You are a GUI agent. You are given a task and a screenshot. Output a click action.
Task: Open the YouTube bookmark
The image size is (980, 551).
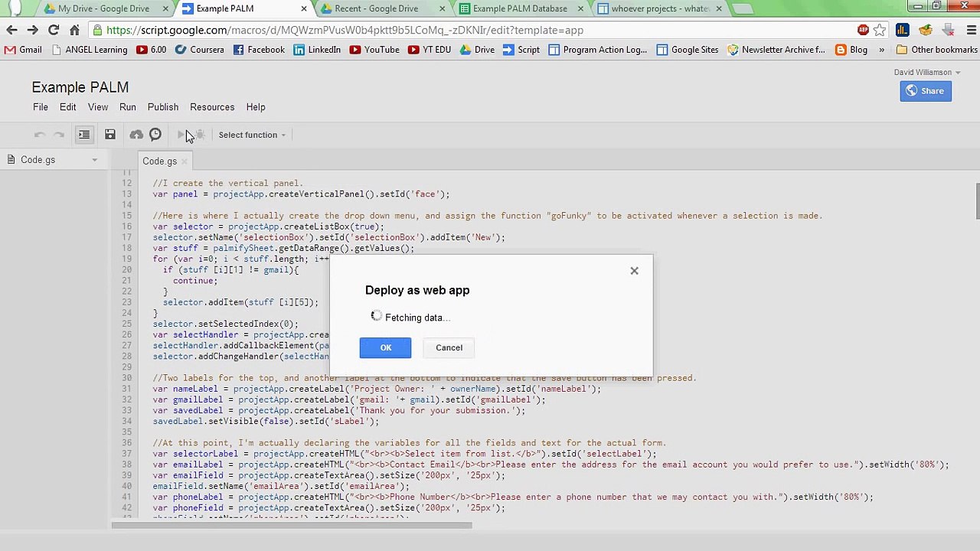tap(374, 50)
